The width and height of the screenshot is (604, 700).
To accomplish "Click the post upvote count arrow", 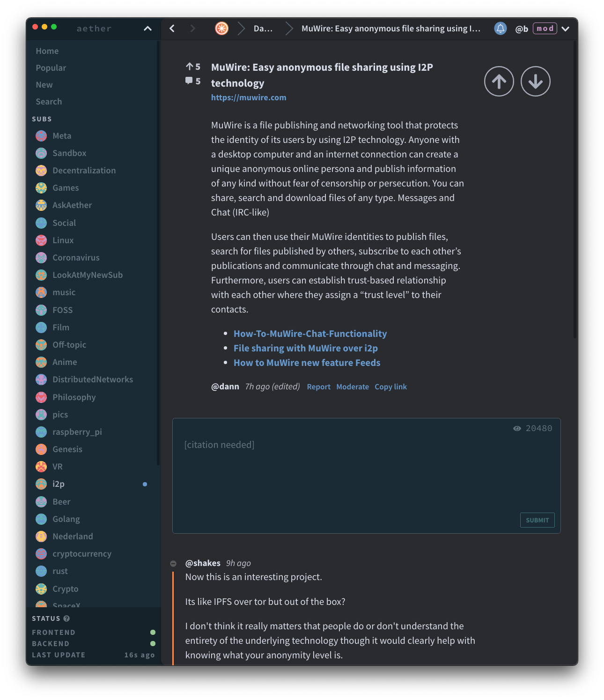I will (x=190, y=67).
